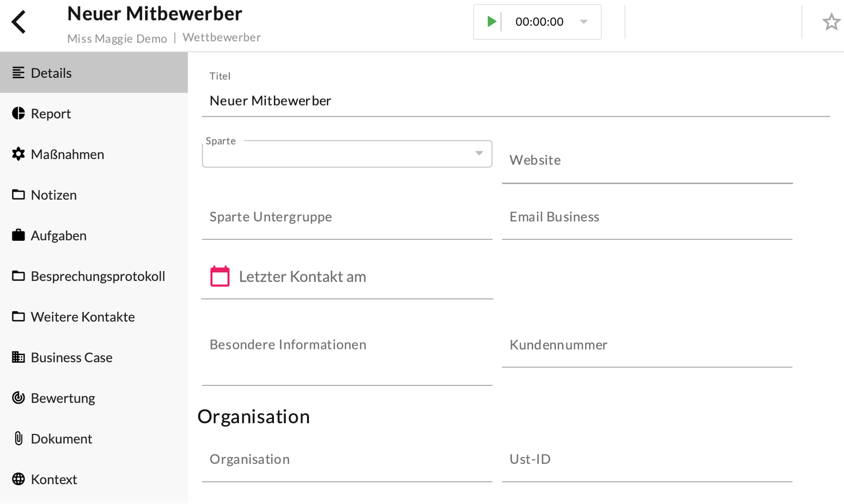Click the Wettbewerber breadcrumb link
The height and width of the screenshot is (504, 844).
point(222,37)
